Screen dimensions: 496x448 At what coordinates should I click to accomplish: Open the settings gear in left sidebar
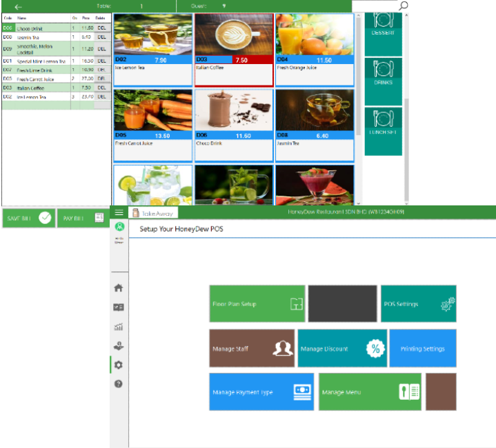[119, 365]
